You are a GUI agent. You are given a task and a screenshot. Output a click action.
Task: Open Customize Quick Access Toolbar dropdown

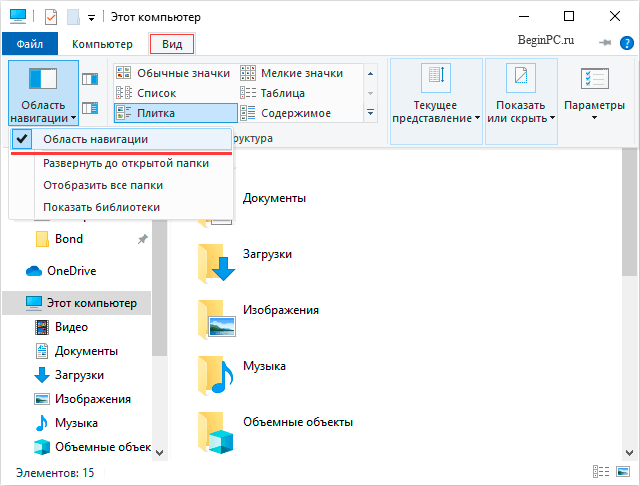click(91, 18)
